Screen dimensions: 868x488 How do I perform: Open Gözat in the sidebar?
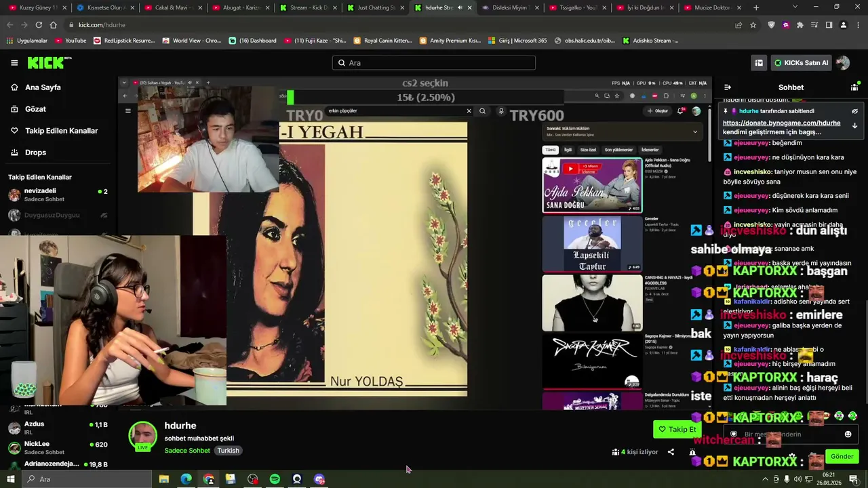click(x=35, y=109)
